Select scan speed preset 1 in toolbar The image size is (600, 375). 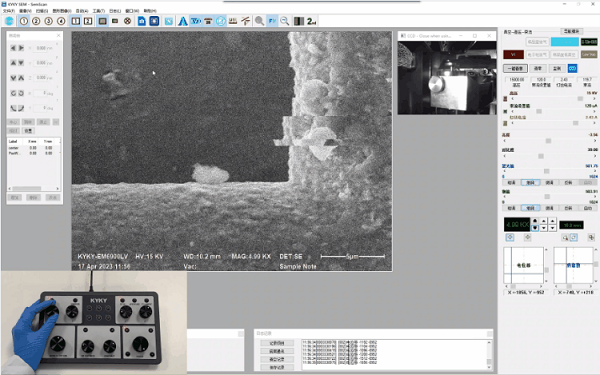coord(24,21)
